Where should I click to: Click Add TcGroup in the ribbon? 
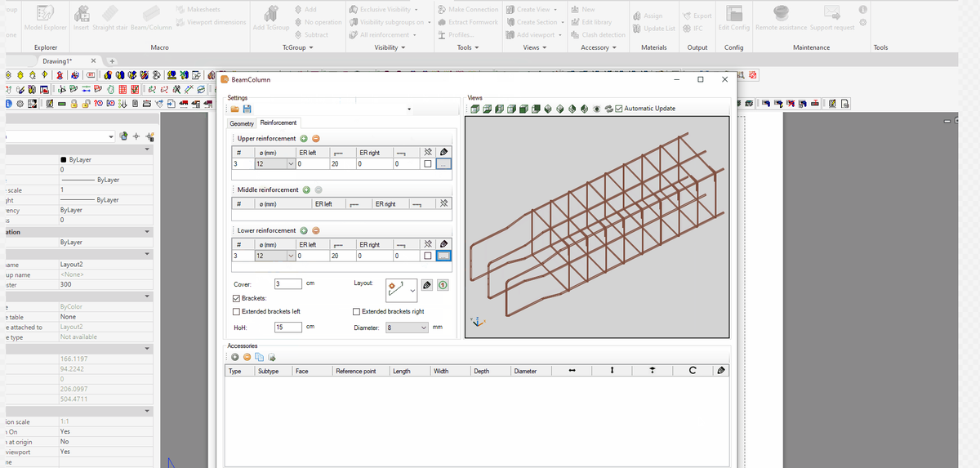click(x=271, y=18)
